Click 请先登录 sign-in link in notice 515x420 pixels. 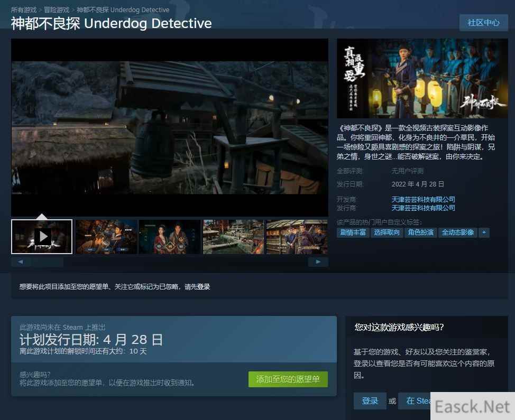[197, 287]
